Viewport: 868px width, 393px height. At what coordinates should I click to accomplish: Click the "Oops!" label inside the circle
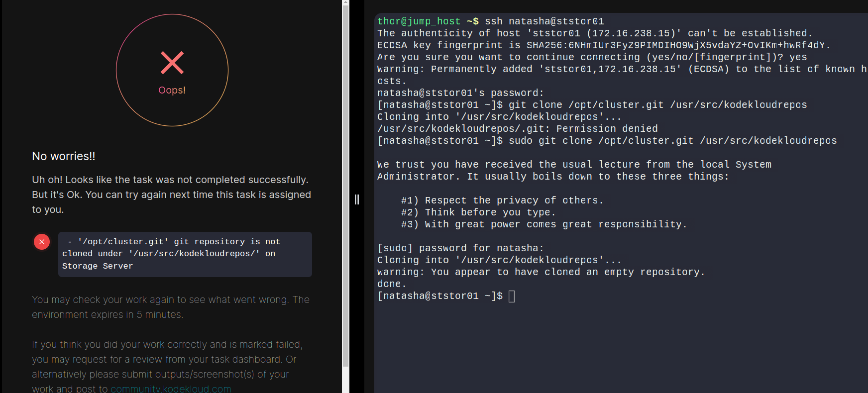point(172,90)
